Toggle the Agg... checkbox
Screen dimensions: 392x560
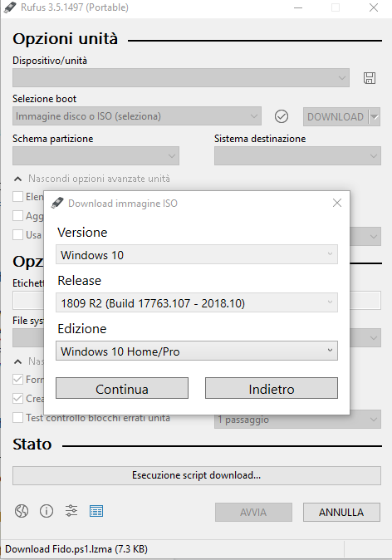[17, 216]
